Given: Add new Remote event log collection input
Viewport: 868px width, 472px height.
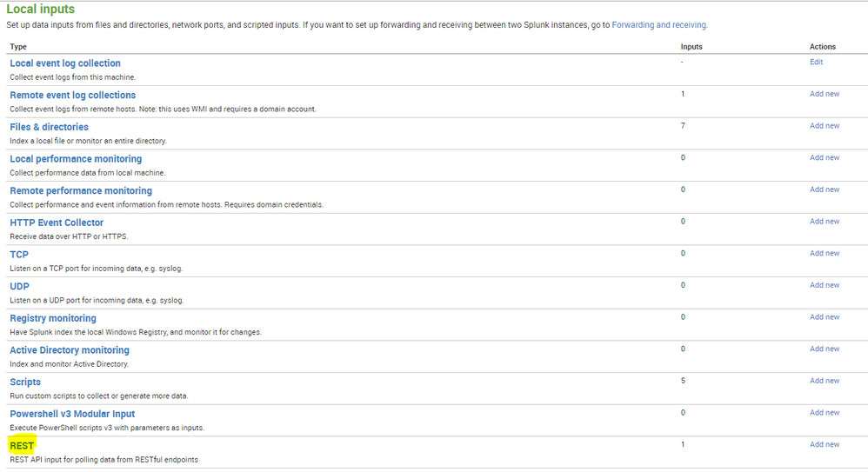Looking at the screenshot, I should click(824, 94).
